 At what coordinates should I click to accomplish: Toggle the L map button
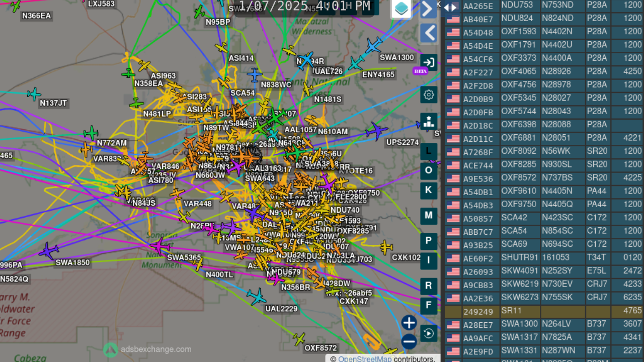(x=429, y=151)
